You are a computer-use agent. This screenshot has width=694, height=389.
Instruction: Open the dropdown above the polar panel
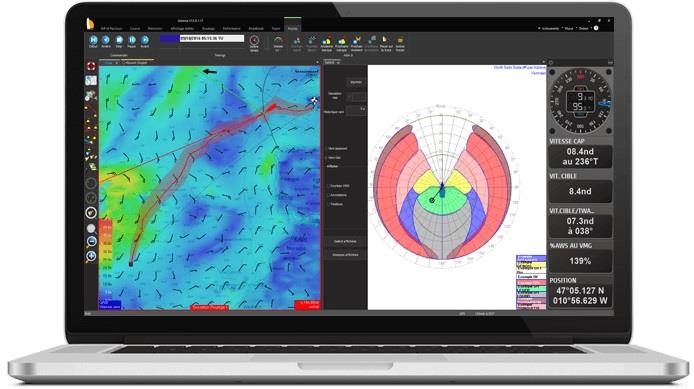click(x=332, y=63)
